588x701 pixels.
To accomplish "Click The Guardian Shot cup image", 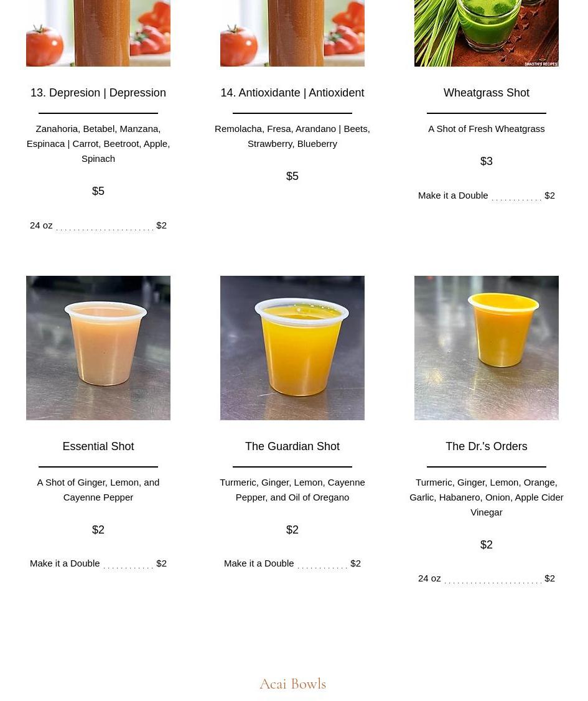I will (292, 348).
